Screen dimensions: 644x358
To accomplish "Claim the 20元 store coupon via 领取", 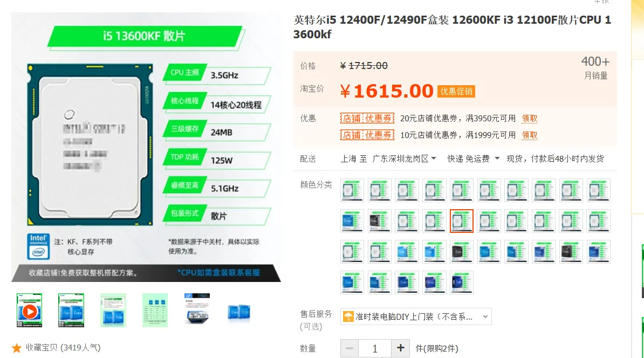I will pos(530,119).
